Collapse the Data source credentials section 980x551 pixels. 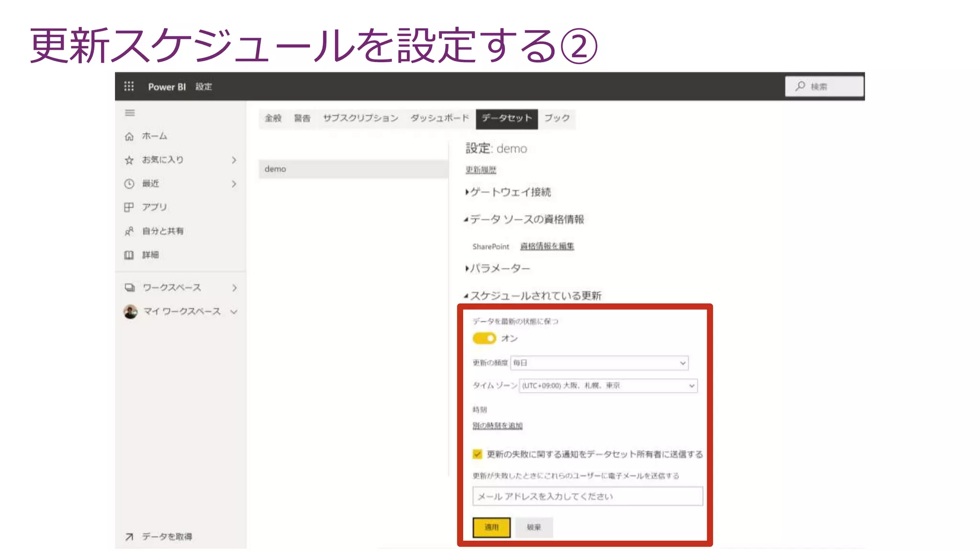(x=524, y=219)
